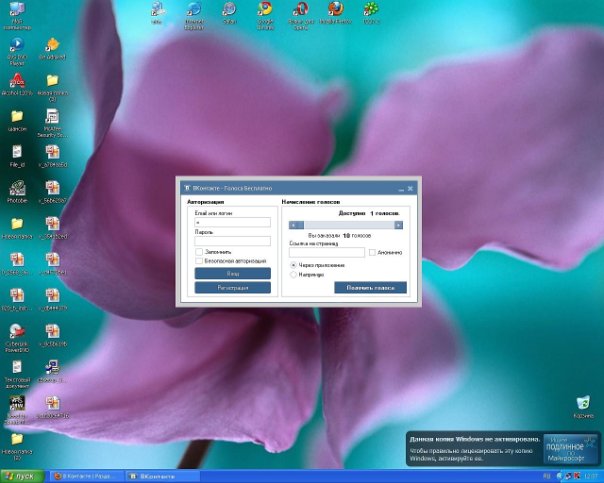Screen dimensions: 604x483
Task: Open the Mozilla Firefox desktop icon
Action: point(335,10)
